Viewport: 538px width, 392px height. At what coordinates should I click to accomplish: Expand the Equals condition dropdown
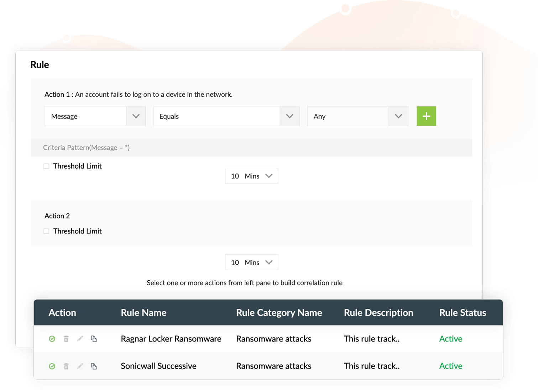pyautogui.click(x=226, y=116)
